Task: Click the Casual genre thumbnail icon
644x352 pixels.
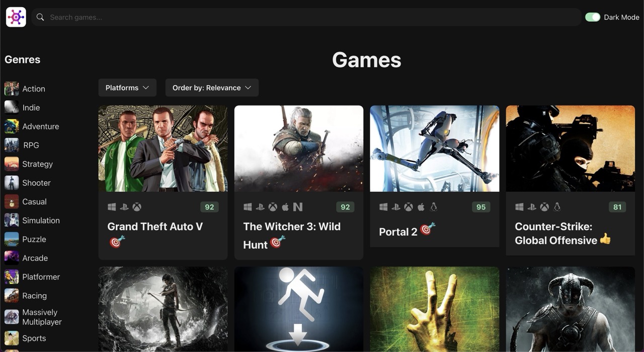Action: tap(12, 201)
